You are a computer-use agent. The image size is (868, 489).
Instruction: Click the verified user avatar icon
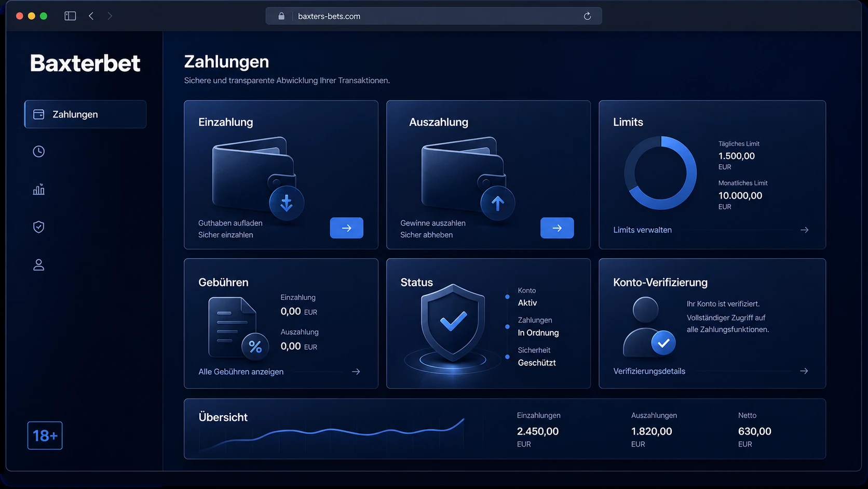click(x=649, y=326)
